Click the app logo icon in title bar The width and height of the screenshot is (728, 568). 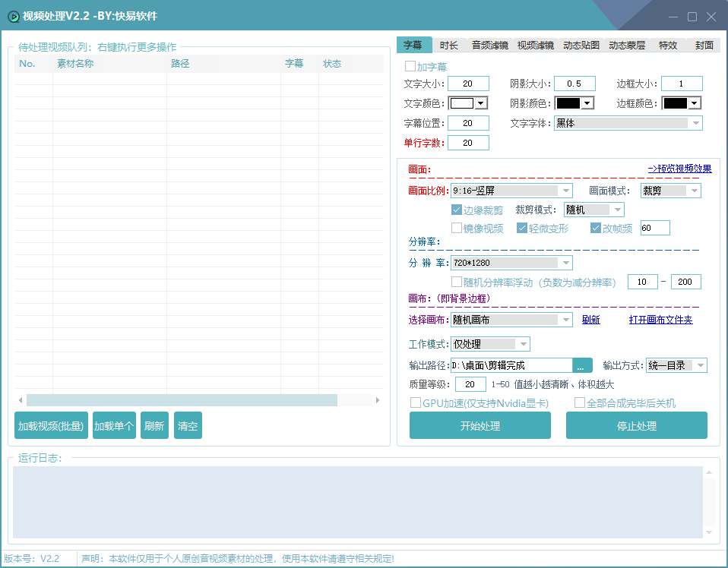(x=14, y=17)
